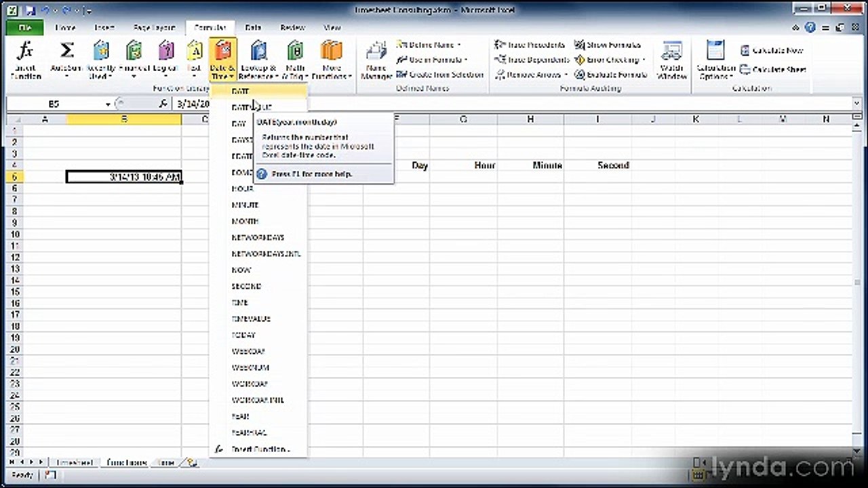Image resolution: width=868 pixels, height=488 pixels.
Task: Switch to the Home ribbon tab
Action: click(65, 28)
